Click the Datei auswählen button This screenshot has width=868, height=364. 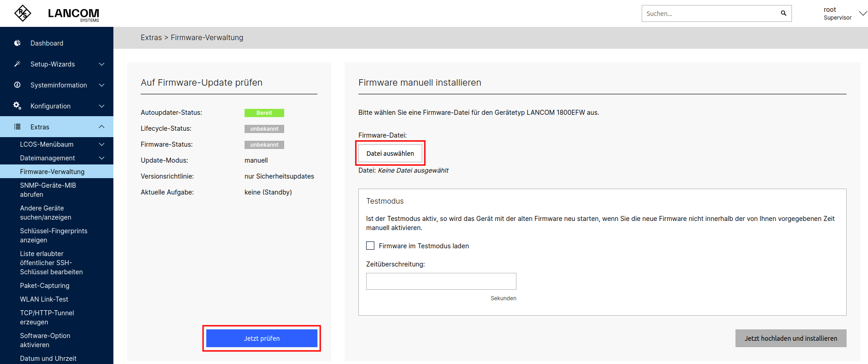click(390, 154)
